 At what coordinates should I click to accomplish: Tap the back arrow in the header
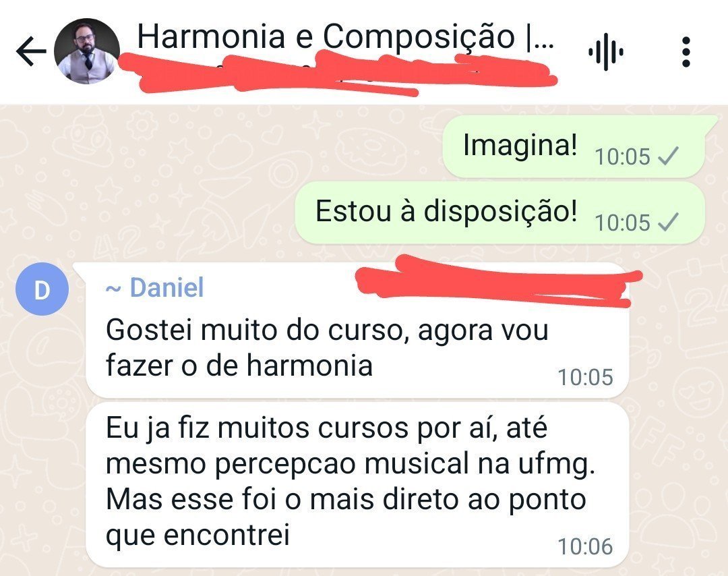(x=31, y=51)
